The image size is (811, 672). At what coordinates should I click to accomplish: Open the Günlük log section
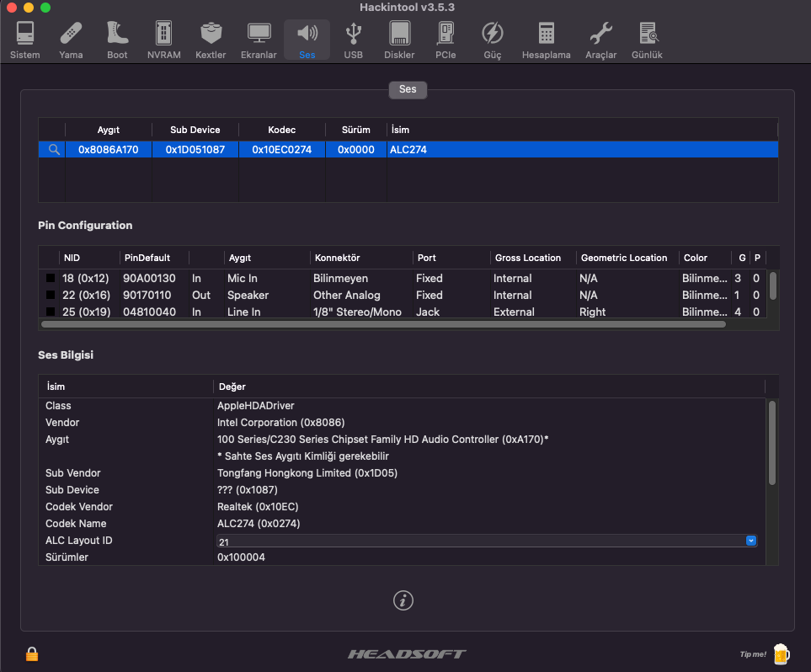(x=647, y=40)
